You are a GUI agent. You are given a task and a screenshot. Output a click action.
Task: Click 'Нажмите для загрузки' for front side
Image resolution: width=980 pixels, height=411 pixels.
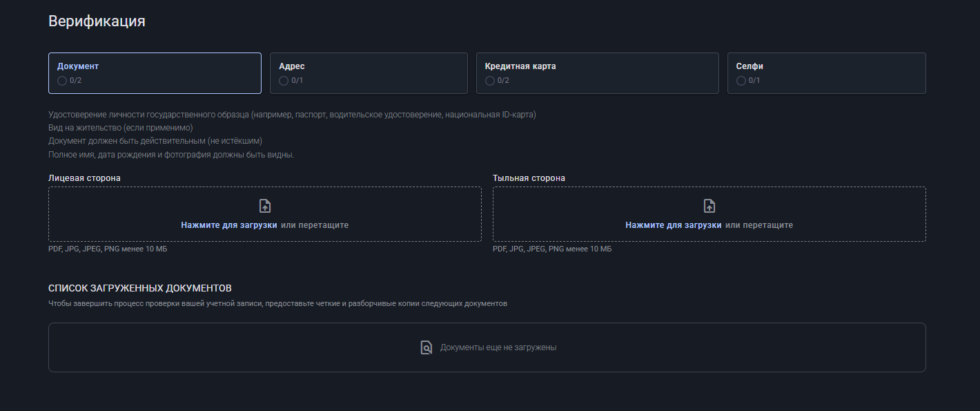tap(229, 225)
